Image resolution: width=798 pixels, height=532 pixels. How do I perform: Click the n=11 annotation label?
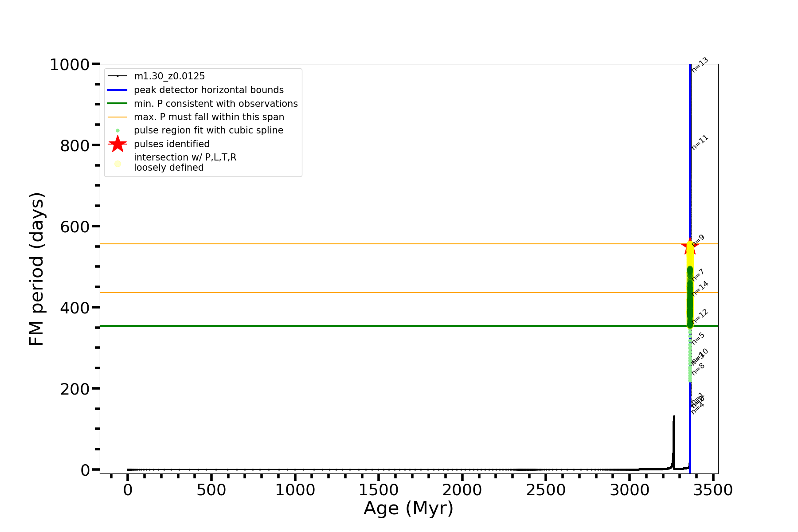(700, 142)
